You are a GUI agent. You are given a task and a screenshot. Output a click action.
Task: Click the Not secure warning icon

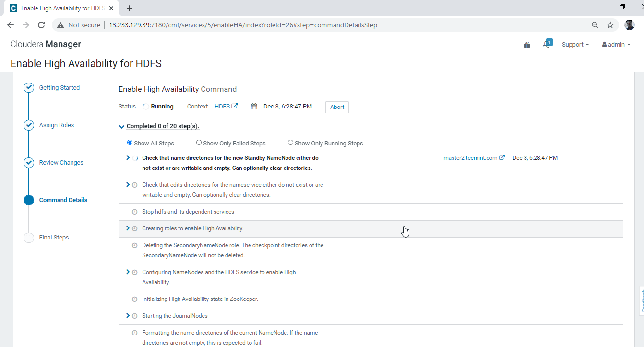tap(60, 25)
